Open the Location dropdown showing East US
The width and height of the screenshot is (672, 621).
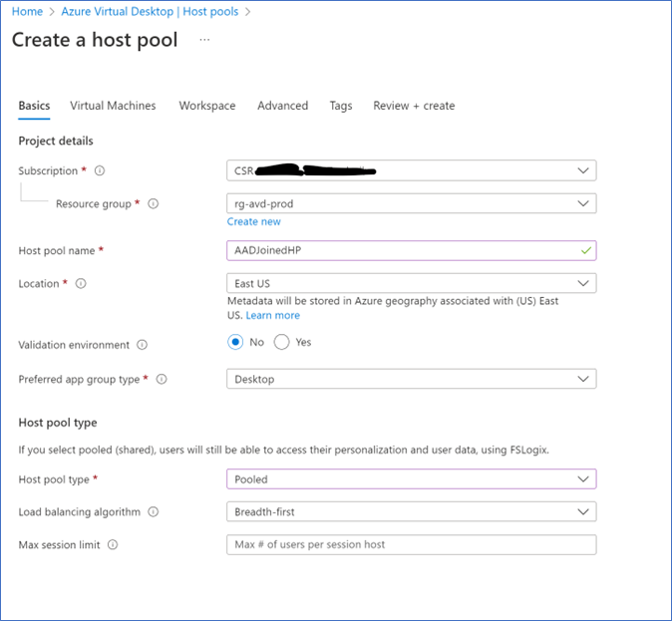412,283
